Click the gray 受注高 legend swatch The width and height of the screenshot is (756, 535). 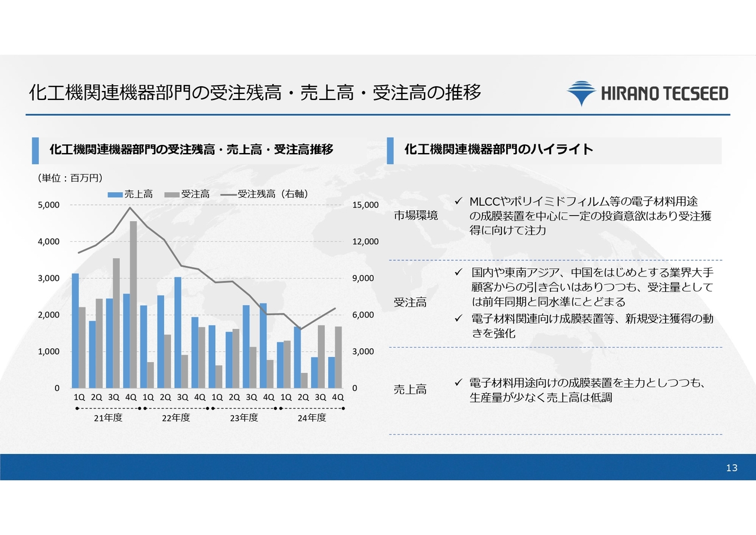click(171, 194)
